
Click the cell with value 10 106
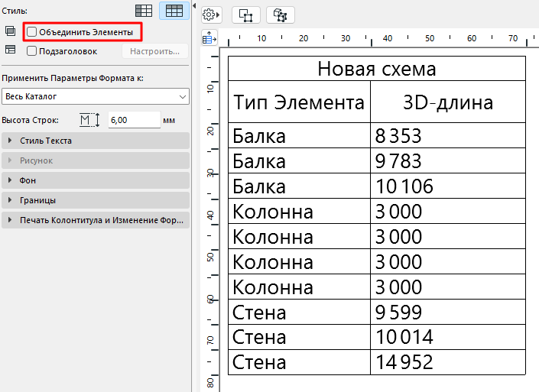click(x=448, y=186)
